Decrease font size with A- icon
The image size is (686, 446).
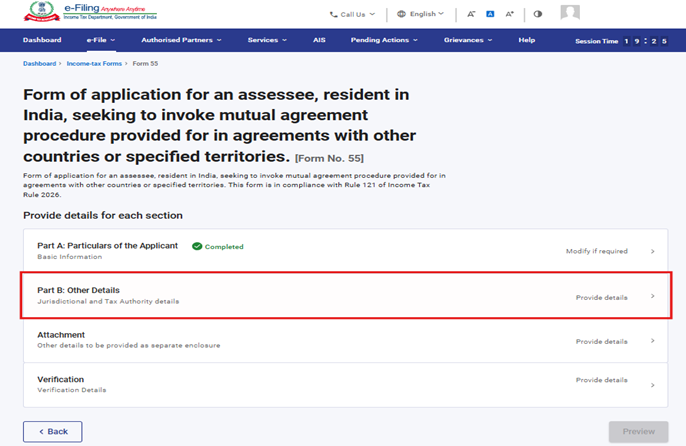click(471, 14)
